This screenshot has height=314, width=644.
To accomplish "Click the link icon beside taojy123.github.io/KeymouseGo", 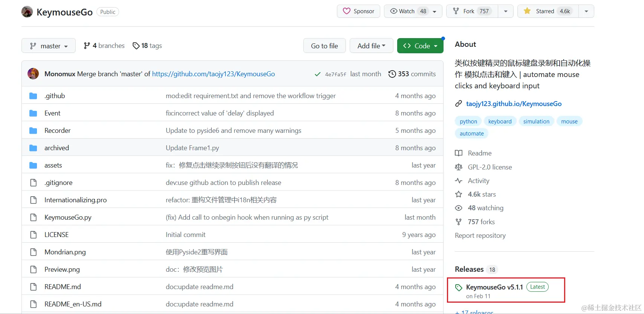I will pos(459,104).
